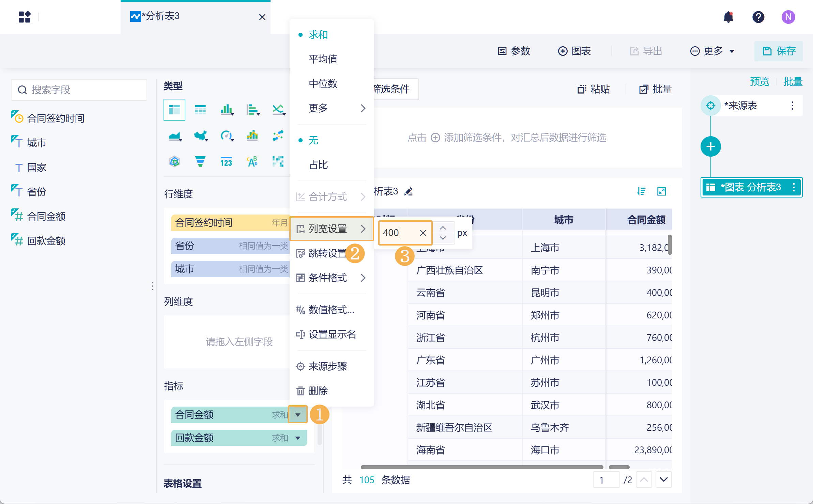Click the edit title pencil icon
Viewport: 813px width, 504px height.
[409, 191]
